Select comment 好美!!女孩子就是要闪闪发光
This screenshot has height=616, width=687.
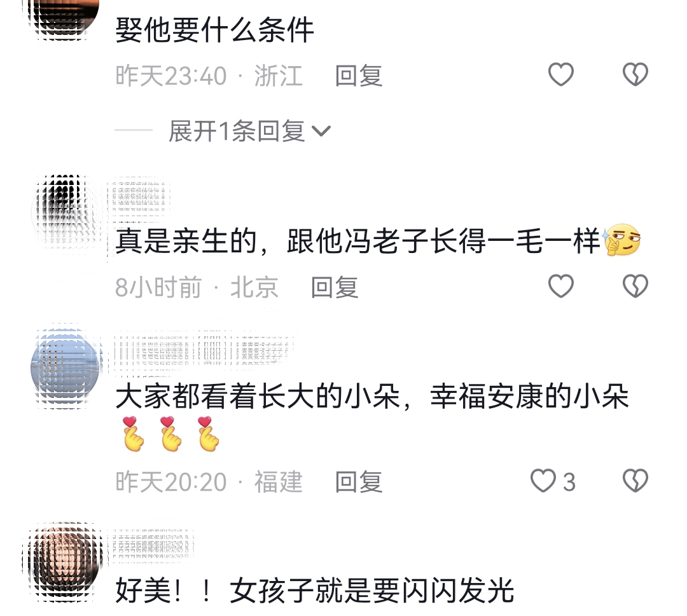coord(315,591)
